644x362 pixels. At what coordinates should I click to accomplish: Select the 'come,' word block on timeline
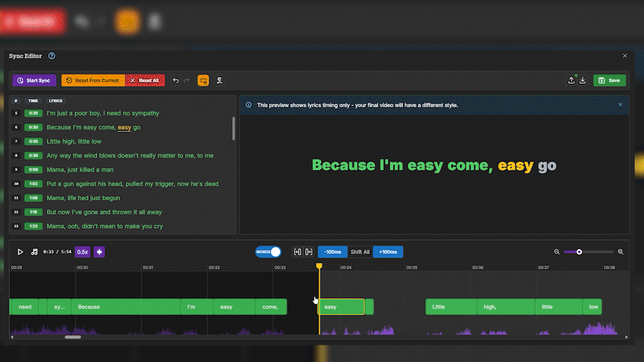pyautogui.click(x=271, y=306)
